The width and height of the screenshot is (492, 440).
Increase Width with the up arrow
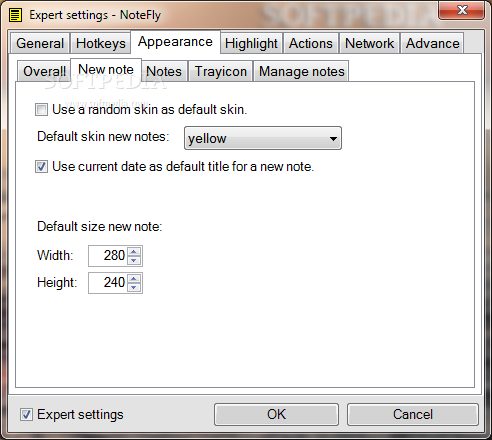click(134, 252)
